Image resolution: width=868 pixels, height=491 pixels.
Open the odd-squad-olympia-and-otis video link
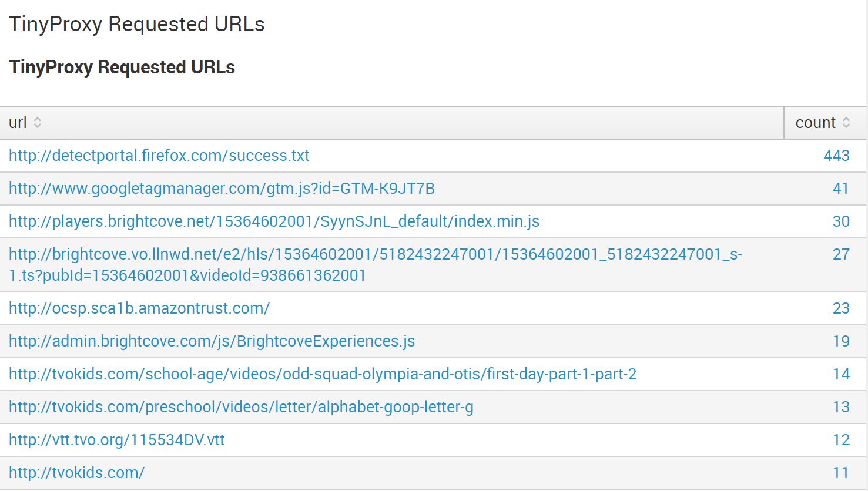point(323,374)
